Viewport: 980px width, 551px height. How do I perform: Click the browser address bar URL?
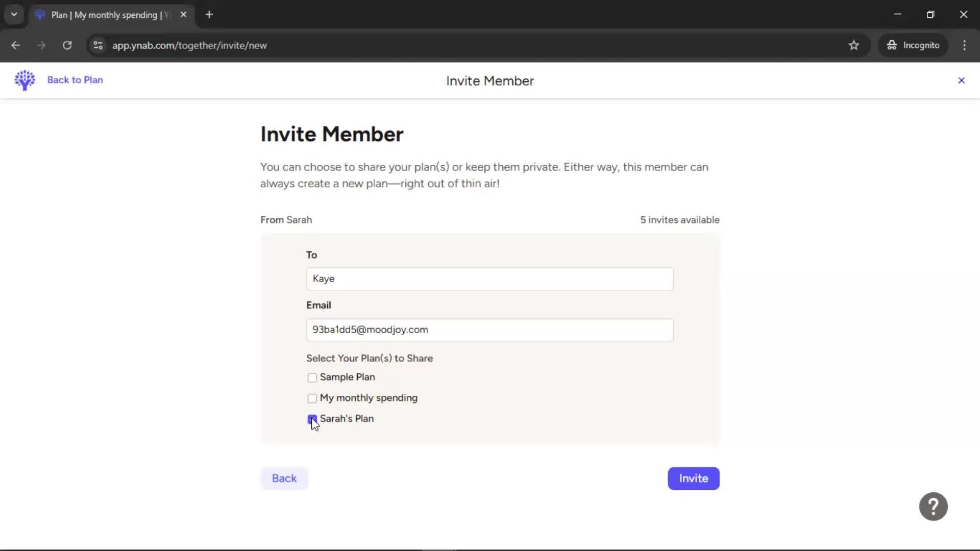click(x=189, y=45)
